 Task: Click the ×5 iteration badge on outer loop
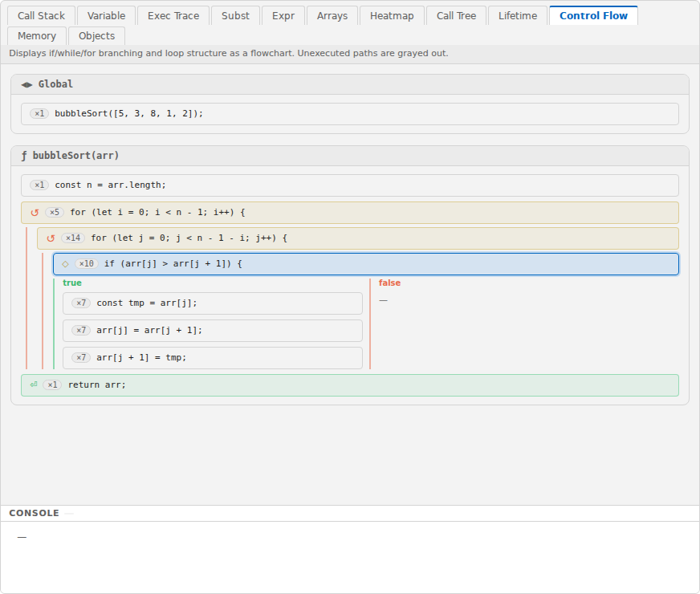(x=55, y=213)
